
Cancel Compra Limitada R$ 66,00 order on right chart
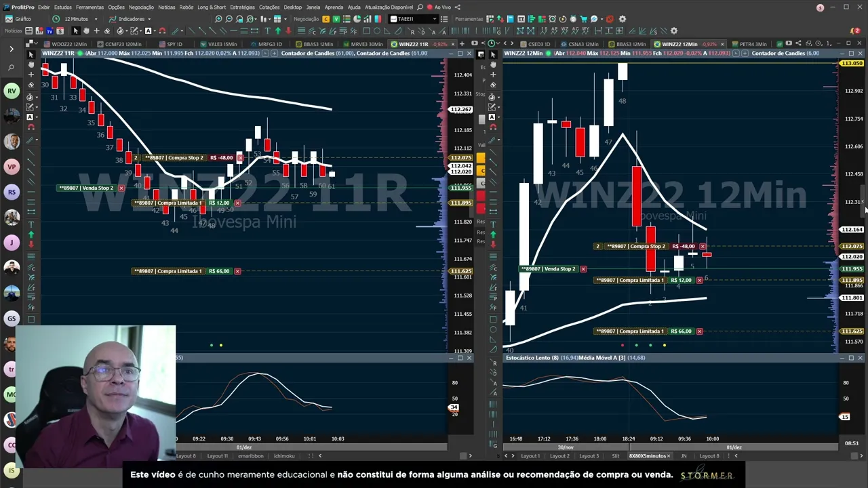pos(699,331)
